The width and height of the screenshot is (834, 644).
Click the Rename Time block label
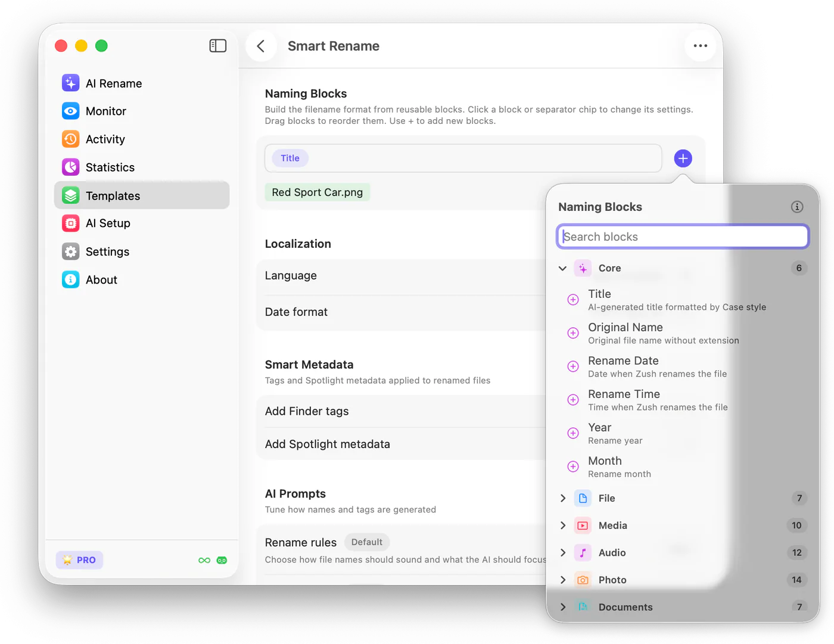pos(624,394)
